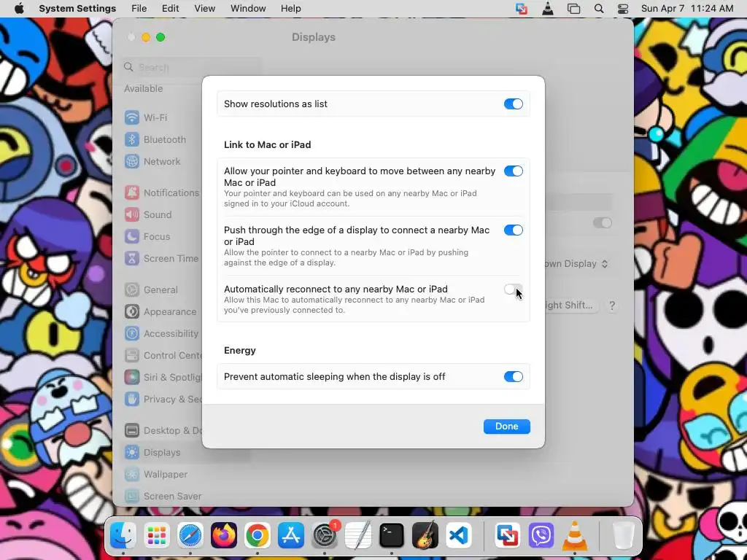Viewport: 747px width, 560px height.
Task: Open General gear icon in sidebar
Action: pyautogui.click(x=132, y=290)
